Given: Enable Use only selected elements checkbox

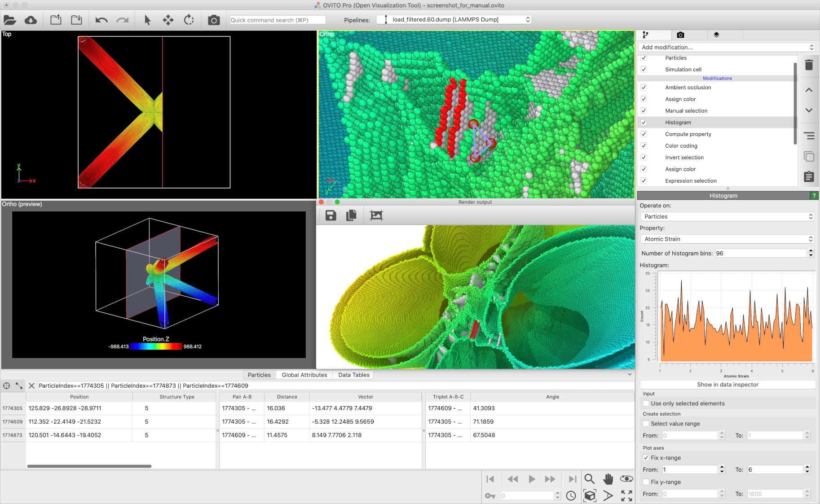Looking at the screenshot, I should pos(646,403).
